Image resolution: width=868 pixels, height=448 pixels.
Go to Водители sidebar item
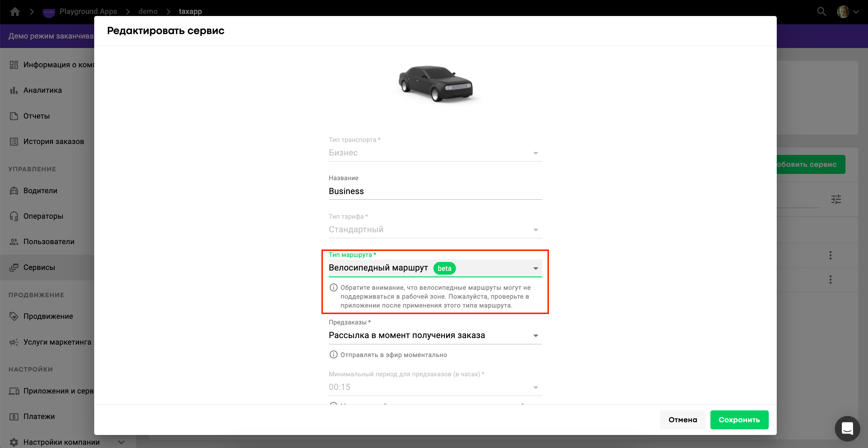(x=40, y=191)
